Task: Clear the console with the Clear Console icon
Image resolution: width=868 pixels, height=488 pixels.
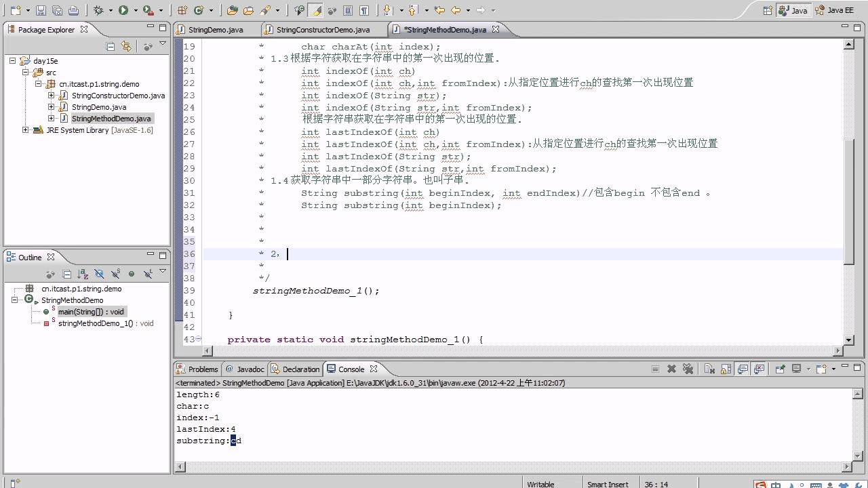Action: pos(709,369)
